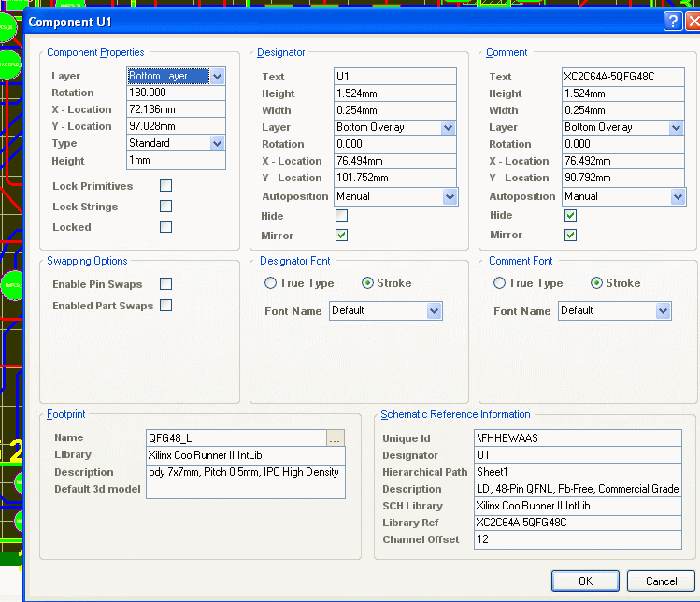Open Comment Layer dropdown

click(x=677, y=128)
